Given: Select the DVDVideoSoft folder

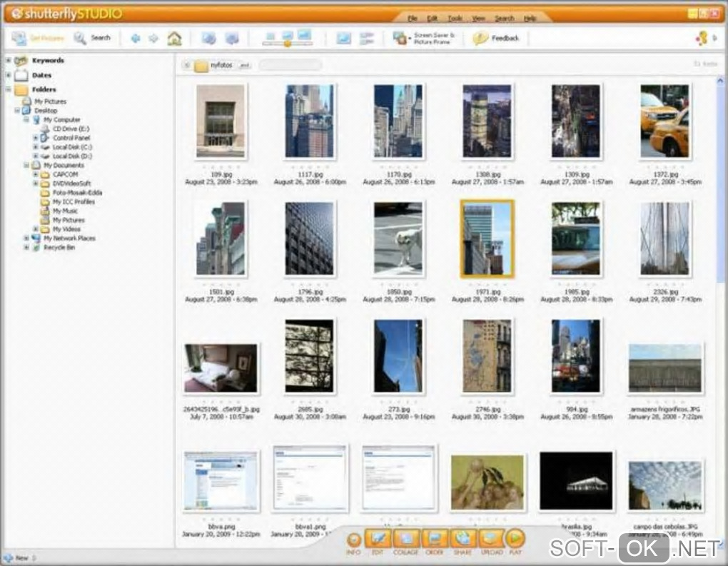Looking at the screenshot, I should click(x=71, y=183).
